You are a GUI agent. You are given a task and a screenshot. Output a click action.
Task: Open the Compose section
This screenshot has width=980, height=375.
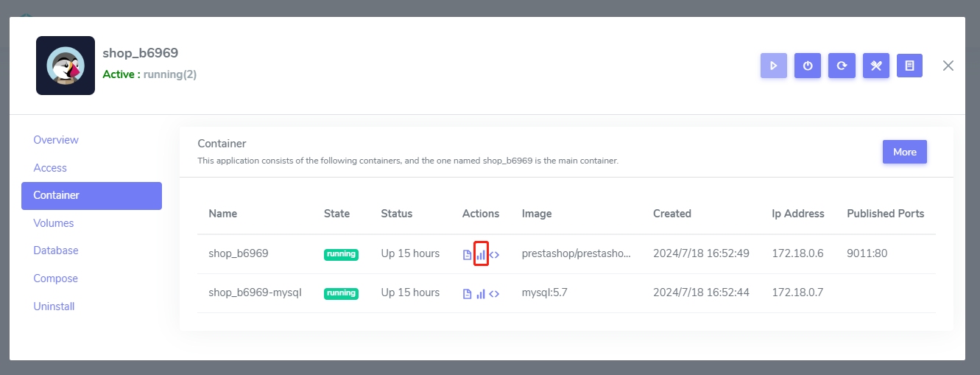pos(55,278)
